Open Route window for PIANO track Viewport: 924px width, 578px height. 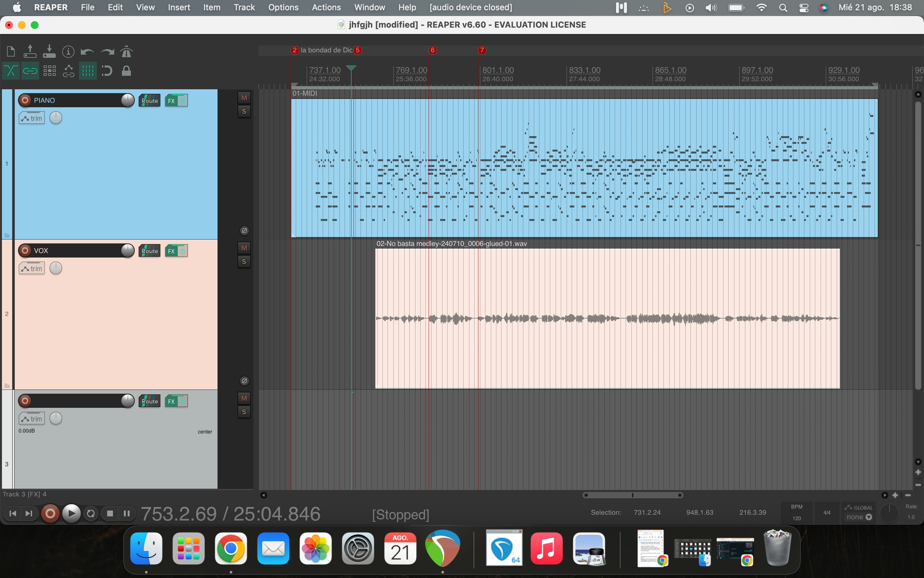click(149, 101)
